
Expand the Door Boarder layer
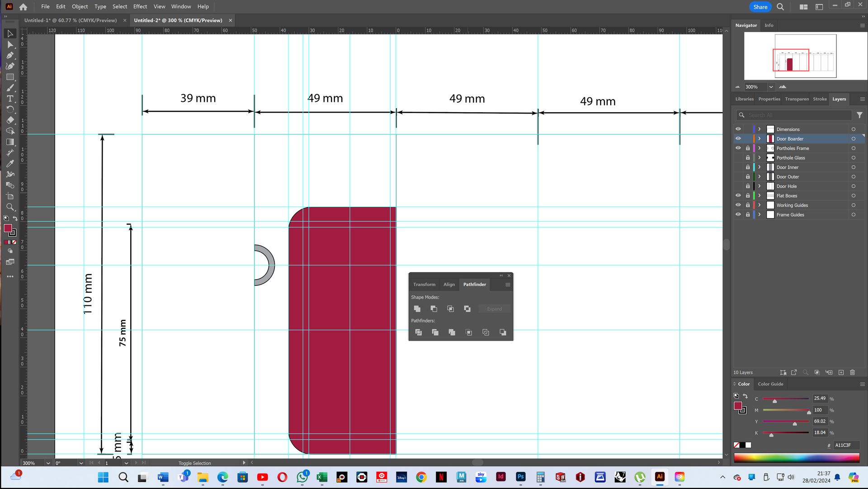(x=759, y=139)
